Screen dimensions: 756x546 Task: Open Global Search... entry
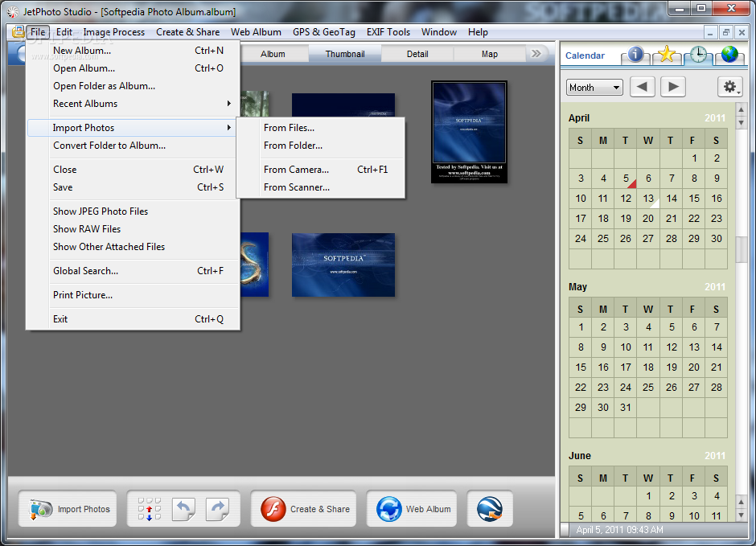coord(133,271)
